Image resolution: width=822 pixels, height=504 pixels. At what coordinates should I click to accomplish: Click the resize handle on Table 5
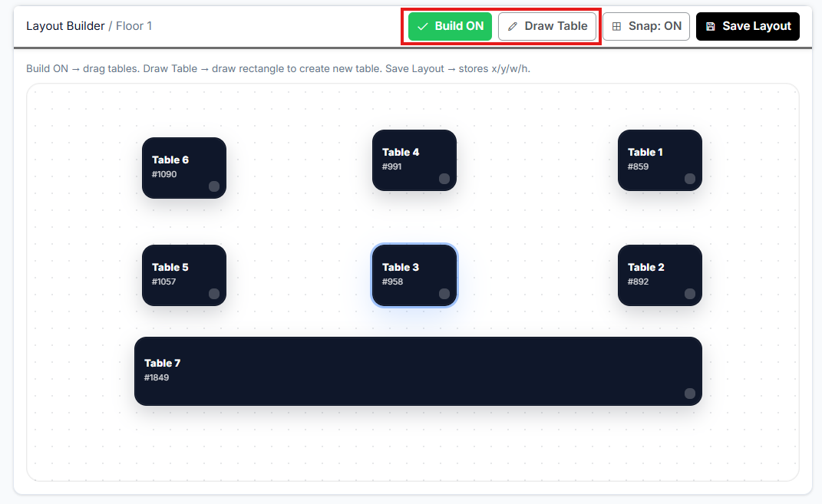(214, 294)
